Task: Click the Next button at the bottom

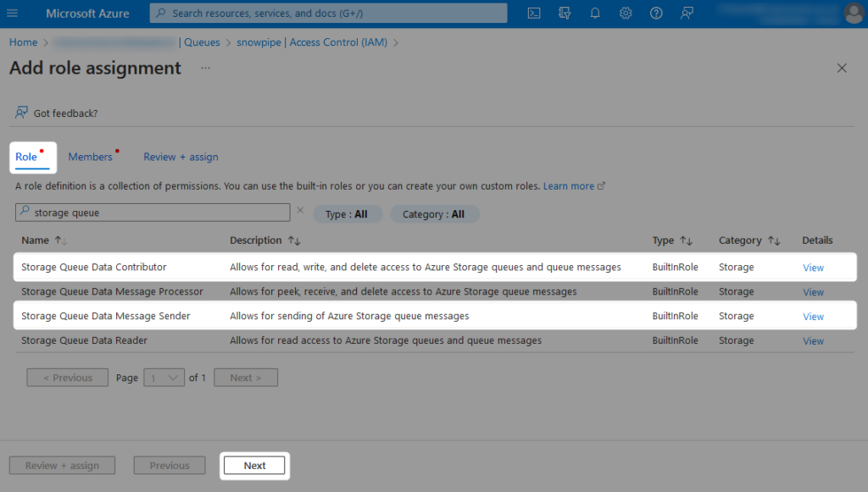Action: click(254, 465)
